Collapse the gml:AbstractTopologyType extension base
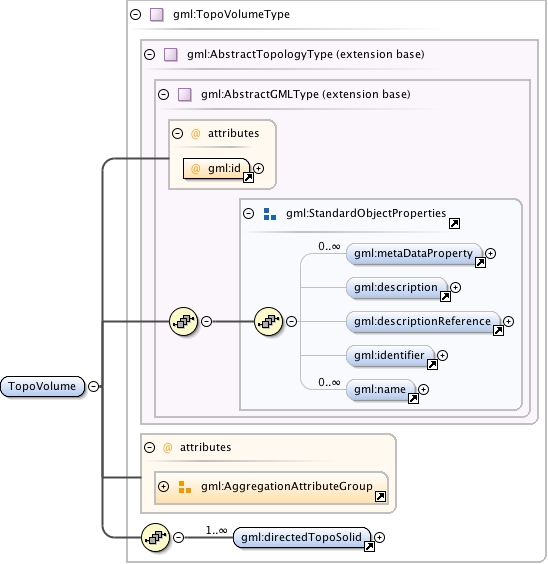Viewport: 548px width, 564px height. pyautogui.click(x=150, y=55)
